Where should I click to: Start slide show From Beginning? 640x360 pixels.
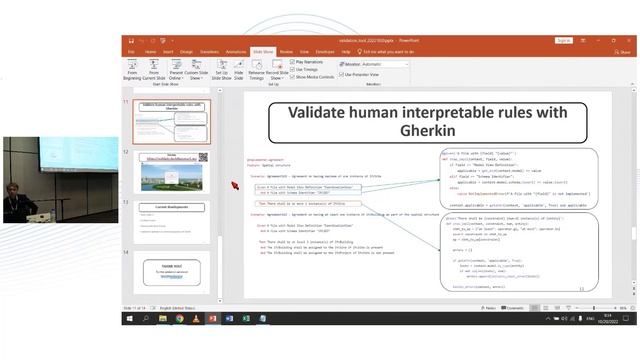point(132,69)
